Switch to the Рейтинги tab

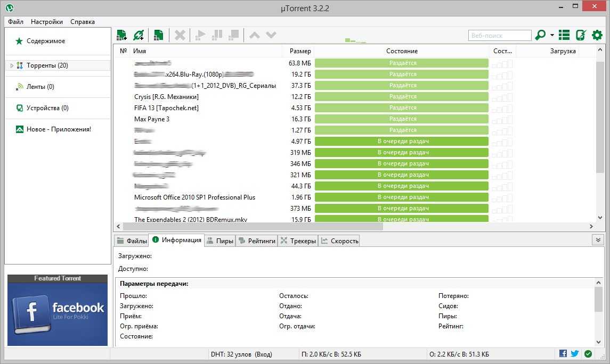pos(257,241)
